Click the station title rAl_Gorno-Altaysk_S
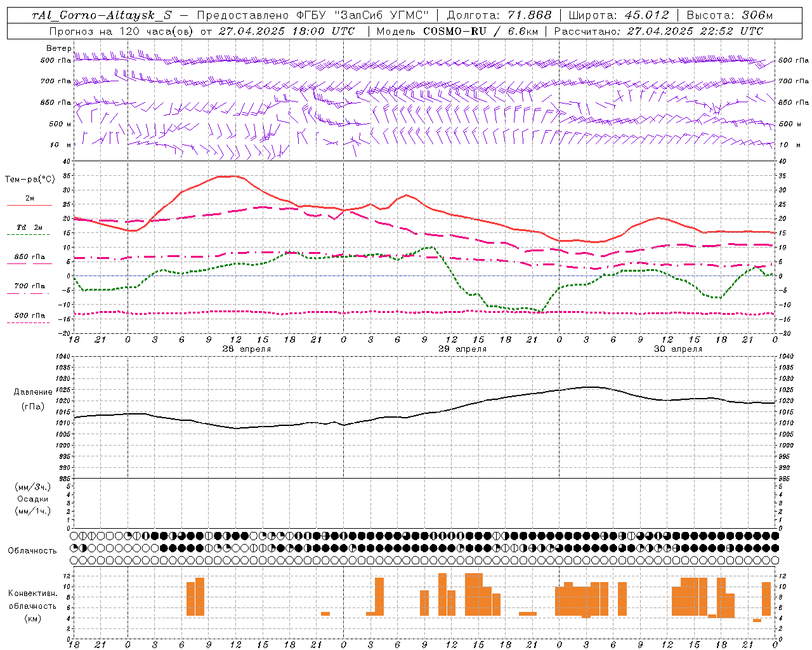The width and height of the screenshot is (812, 650). point(101,15)
